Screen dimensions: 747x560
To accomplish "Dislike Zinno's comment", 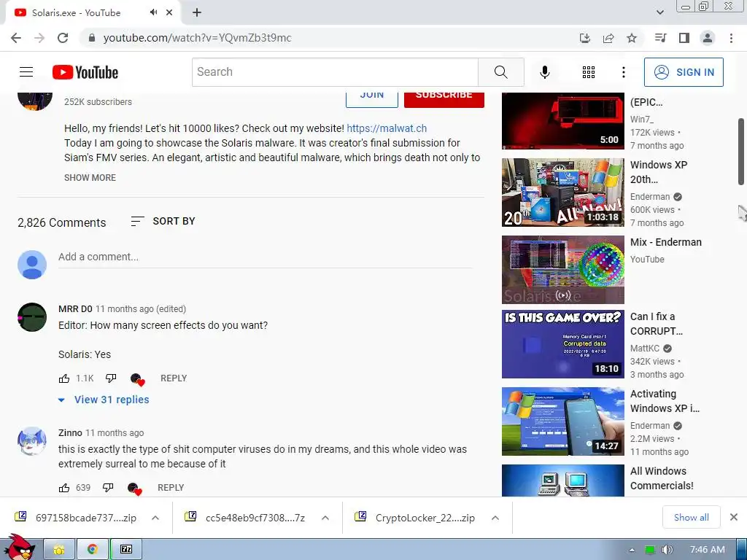I will pos(108,488).
